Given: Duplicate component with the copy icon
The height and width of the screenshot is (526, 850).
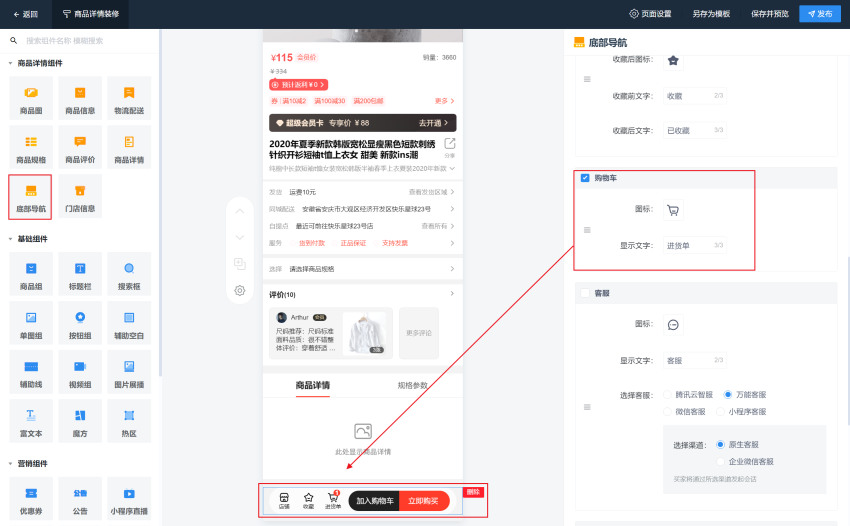Looking at the screenshot, I should [x=240, y=264].
